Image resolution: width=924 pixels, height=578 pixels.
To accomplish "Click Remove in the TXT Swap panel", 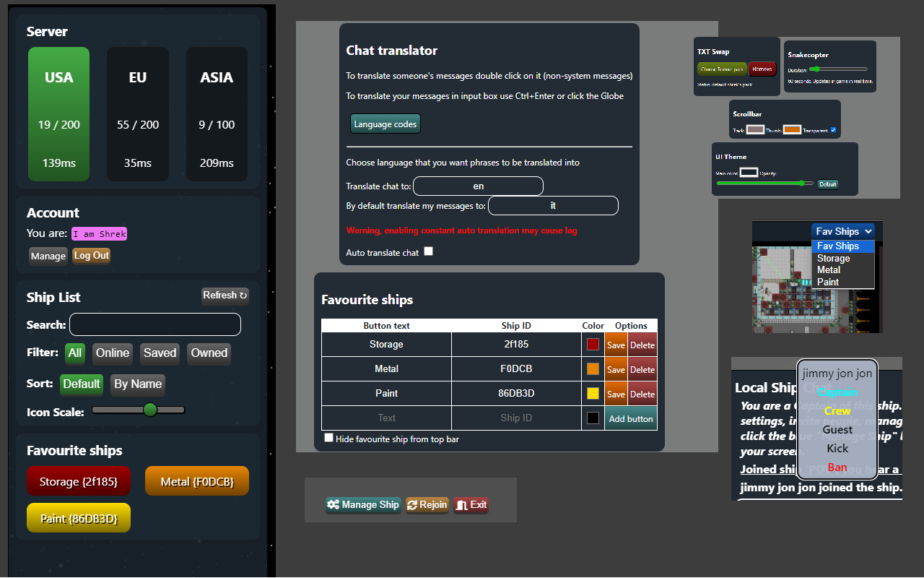I will pos(762,69).
